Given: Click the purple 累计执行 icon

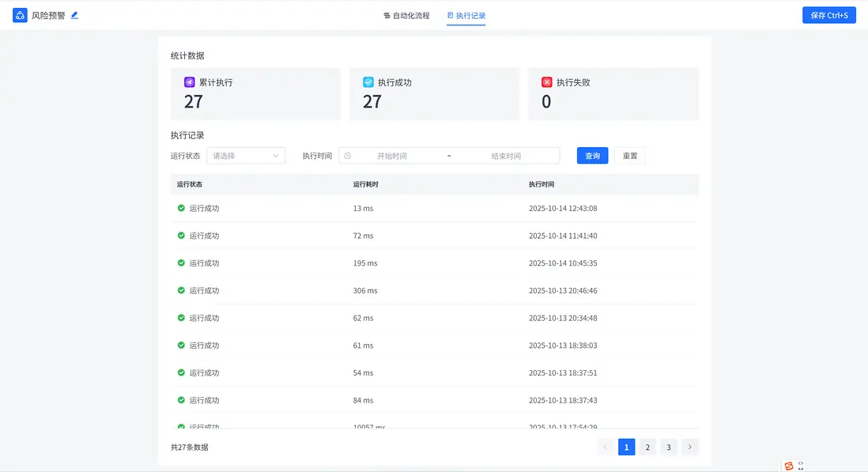Looking at the screenshot, I should tap(189, 82).
